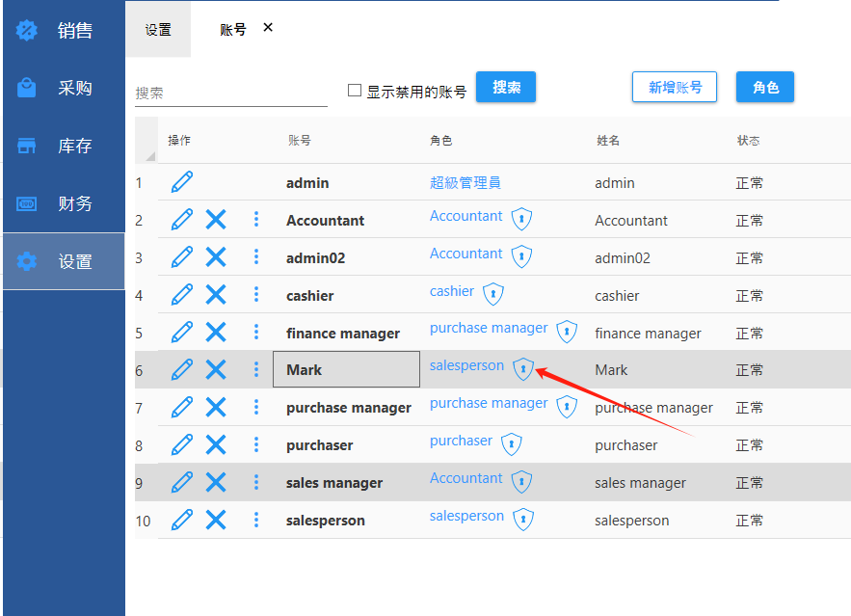Click the 搜索 button
851x616 pixels.
pos(506,87)
